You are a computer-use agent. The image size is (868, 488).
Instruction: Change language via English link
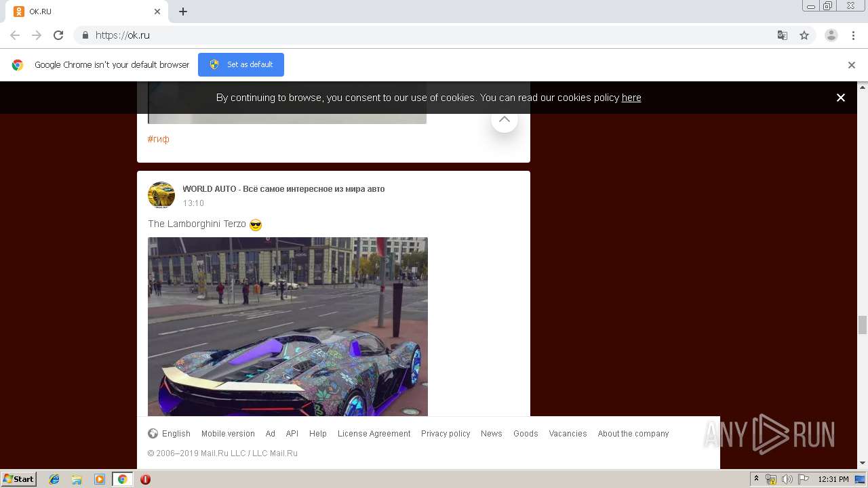click(x=176, y=434)
